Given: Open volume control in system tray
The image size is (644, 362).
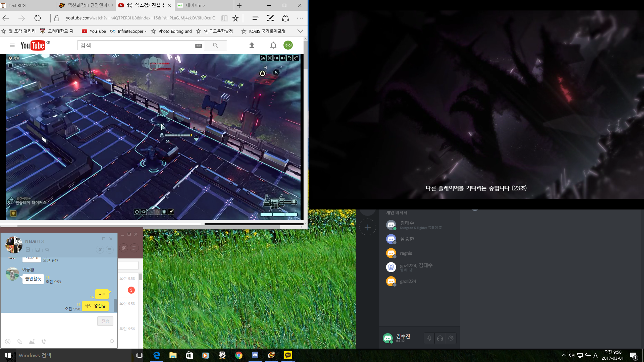Looking at the screenshot, I should pos(572,355).
